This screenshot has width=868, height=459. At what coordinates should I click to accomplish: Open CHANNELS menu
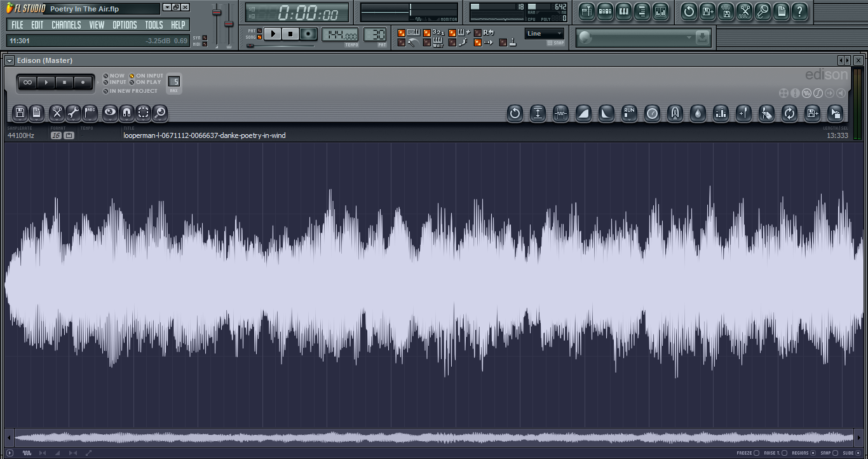tap(66, 25)
